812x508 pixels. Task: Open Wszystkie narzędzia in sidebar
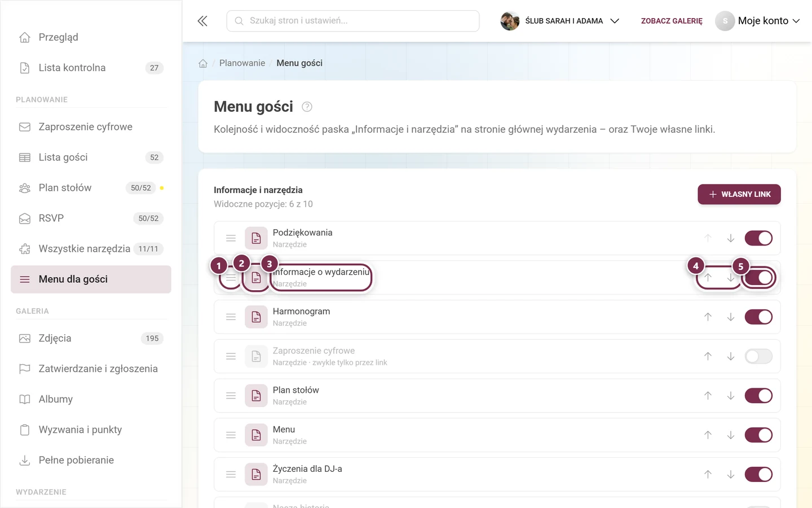click(91, 249)
